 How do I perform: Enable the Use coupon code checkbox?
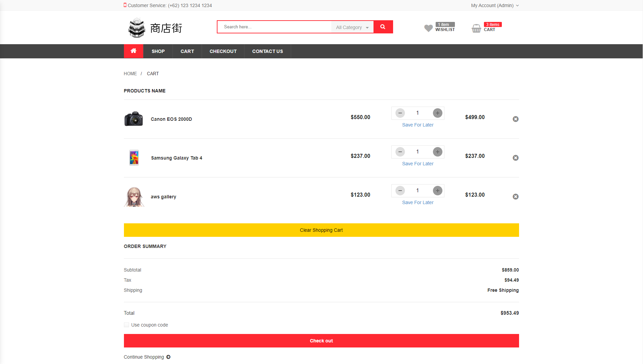coord(126,325)
